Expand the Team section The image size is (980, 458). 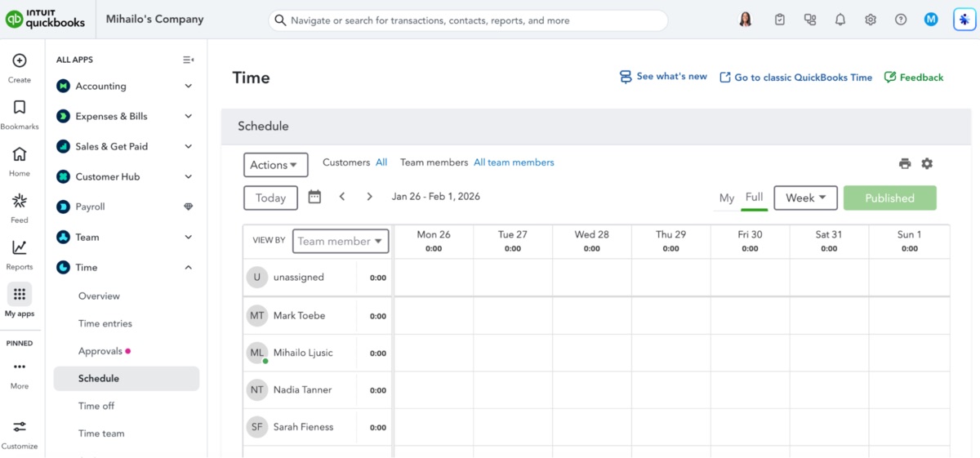(x=189, y=237)
